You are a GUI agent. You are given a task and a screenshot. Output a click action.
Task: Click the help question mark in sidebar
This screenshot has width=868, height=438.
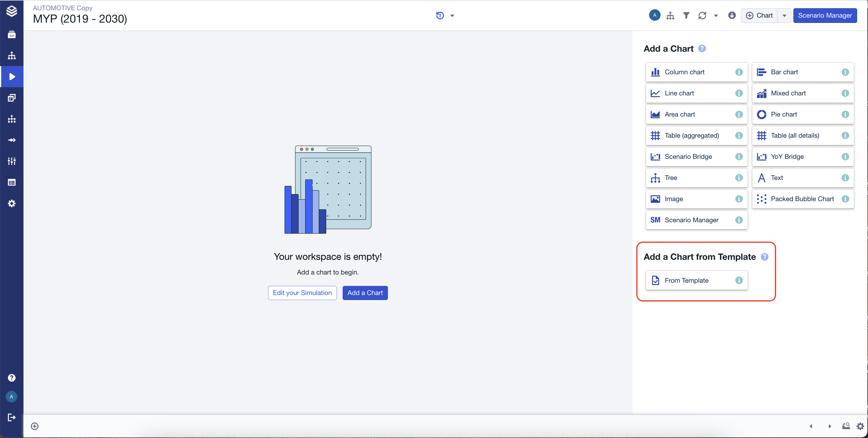click(x=12, y=378)
